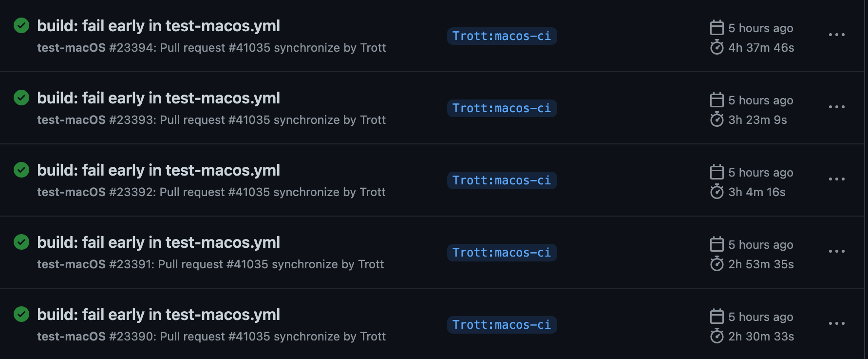Select Trott:macos-ci branch tag on run #23390
The height and width of the screenshot is (359, 868).
tap(502, 325)
